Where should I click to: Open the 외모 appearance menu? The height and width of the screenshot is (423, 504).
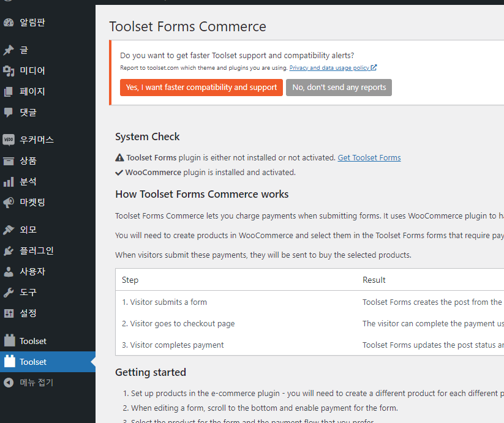point(48,230)
